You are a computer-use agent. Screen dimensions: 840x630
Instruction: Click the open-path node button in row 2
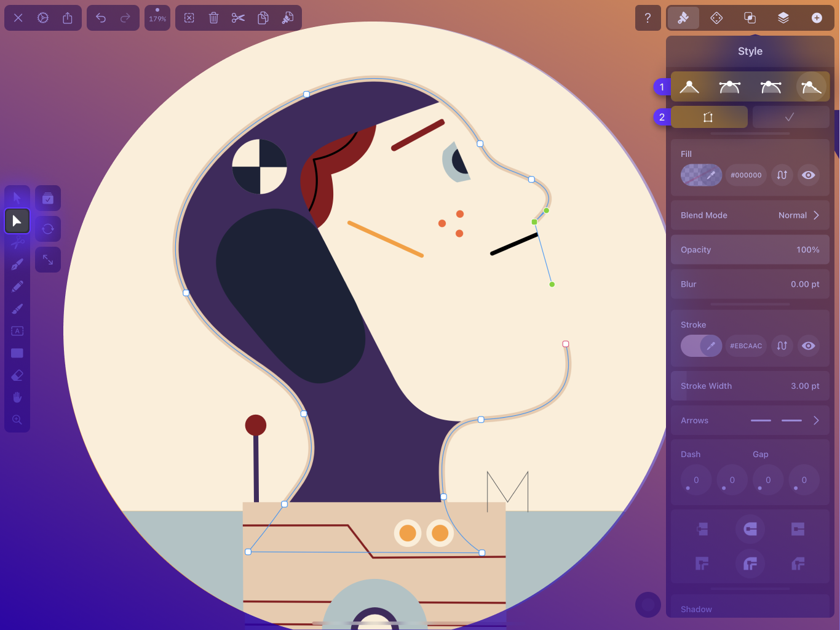709,117
